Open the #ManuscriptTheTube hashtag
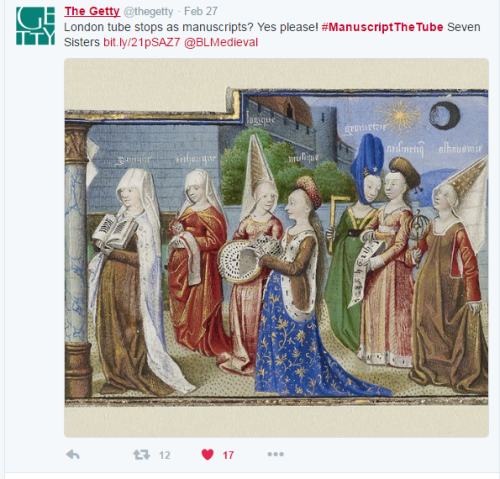The image size is (500, 479). click(x=382, y=27)
